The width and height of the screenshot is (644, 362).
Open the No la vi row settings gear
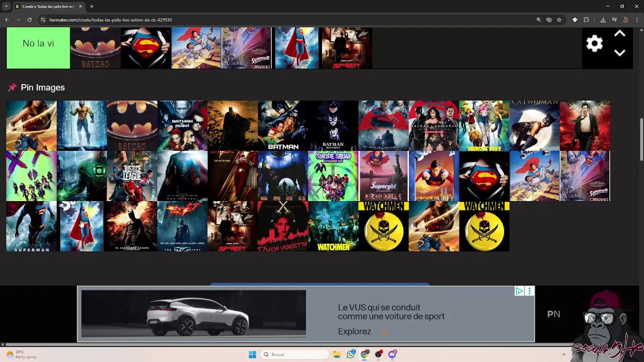click(594, 43)
